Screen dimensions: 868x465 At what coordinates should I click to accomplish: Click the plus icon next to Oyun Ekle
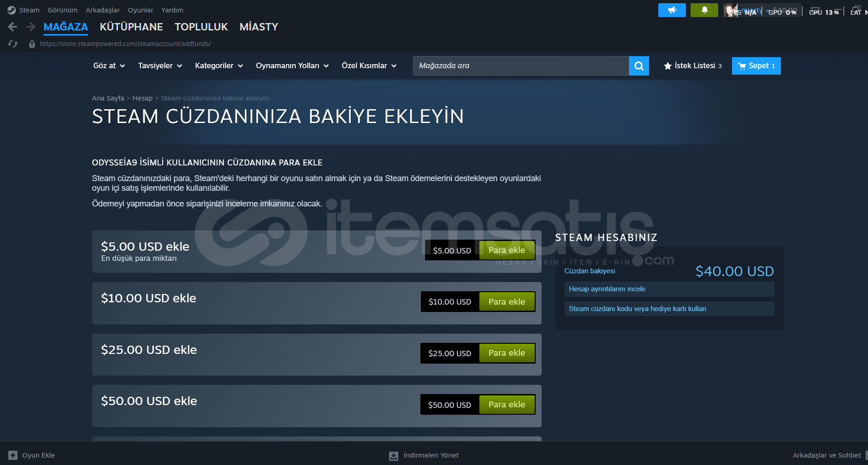point(13,455)
